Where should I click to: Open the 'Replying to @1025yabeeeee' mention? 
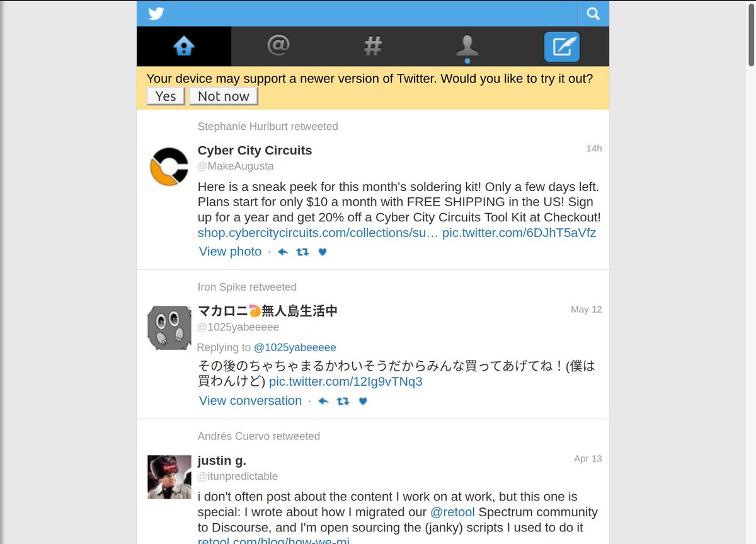coord(295,347)
